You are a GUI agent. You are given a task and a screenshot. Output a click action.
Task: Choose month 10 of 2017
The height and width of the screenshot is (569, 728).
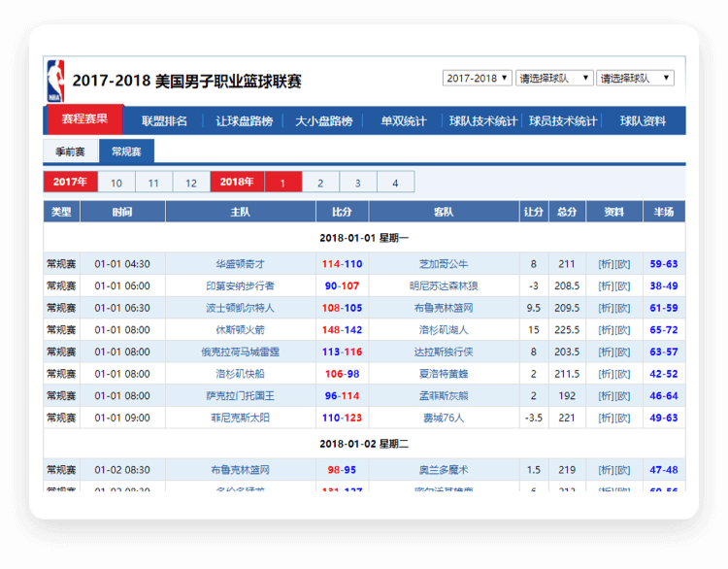point(116,183)
